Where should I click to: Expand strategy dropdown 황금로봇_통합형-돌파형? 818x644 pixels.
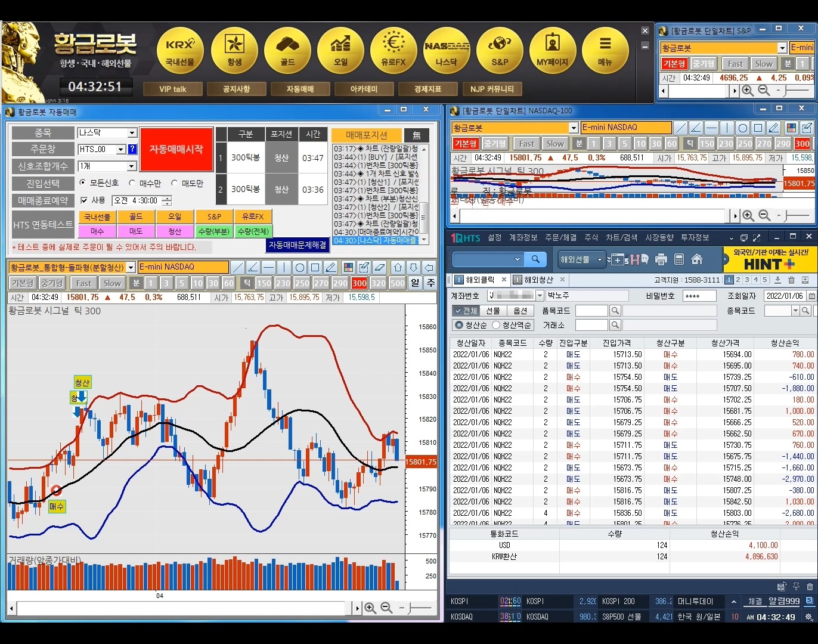click(131, 267)
